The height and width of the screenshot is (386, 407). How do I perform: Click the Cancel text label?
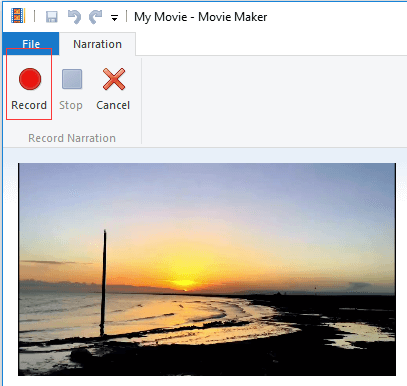point(113,105)
